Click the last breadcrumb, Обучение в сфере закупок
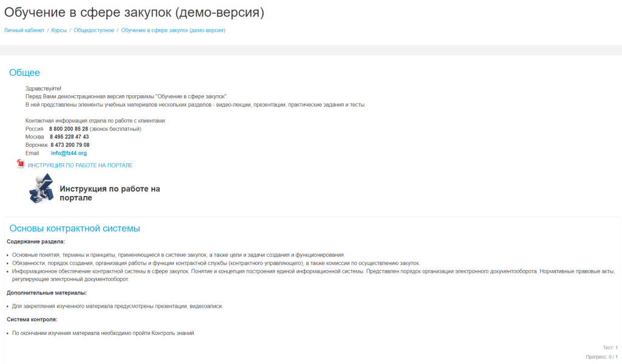The image size is (622, 364). [x=173, y=30]
